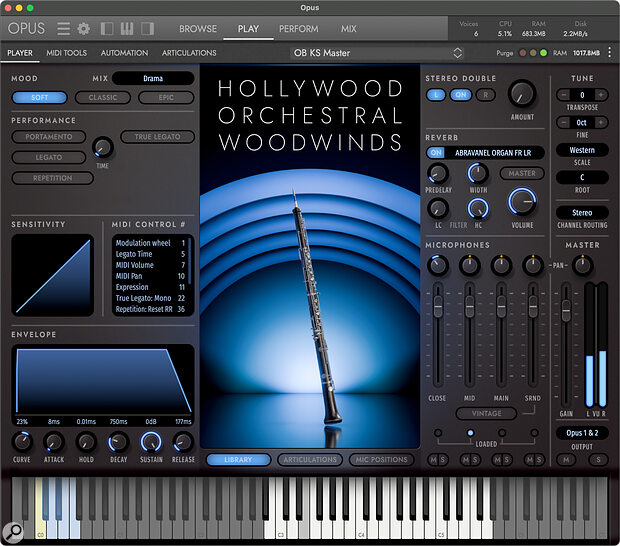Click the reverb Predelay knob
Image resolution: width=620 pixels, height=546 pixels.
tap(438, 173)
